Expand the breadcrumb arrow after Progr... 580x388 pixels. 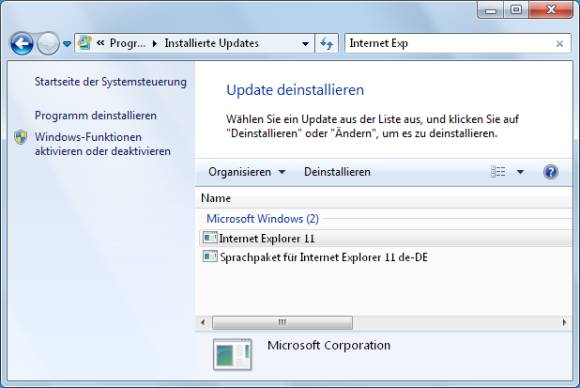point(155,44)
